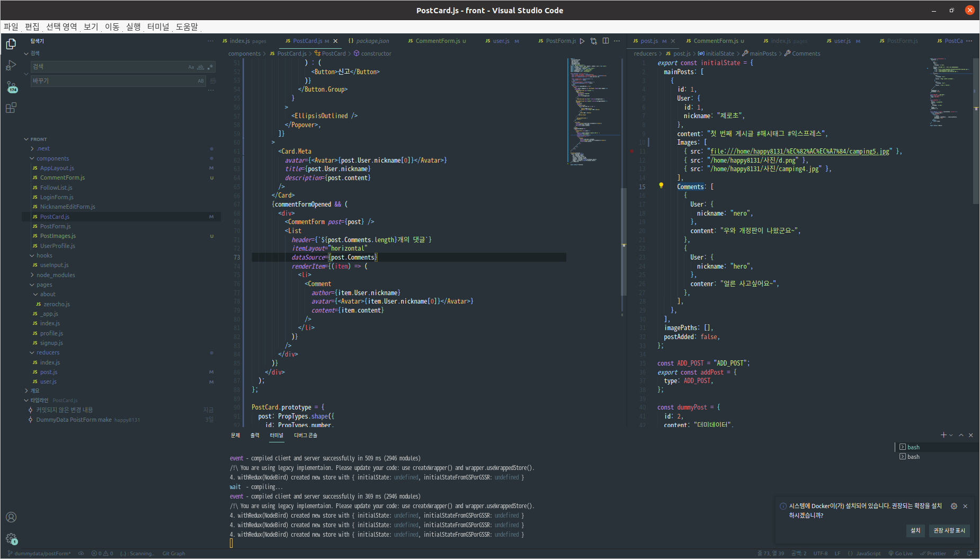
Task: Close the post.js tab in right editor
Action: click(x=673, y=41)
